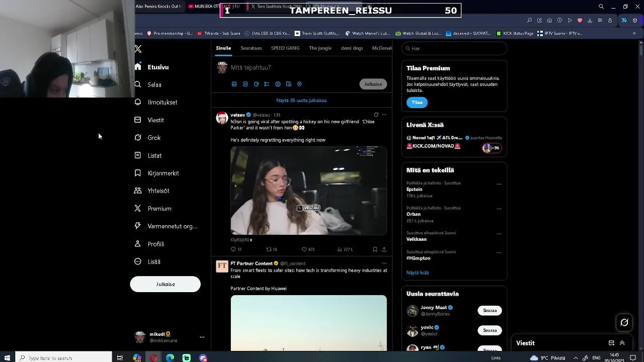Screen dimensions: 644x362
Task: Open Ilmoitukset notifications
Action: pos(156,102)
